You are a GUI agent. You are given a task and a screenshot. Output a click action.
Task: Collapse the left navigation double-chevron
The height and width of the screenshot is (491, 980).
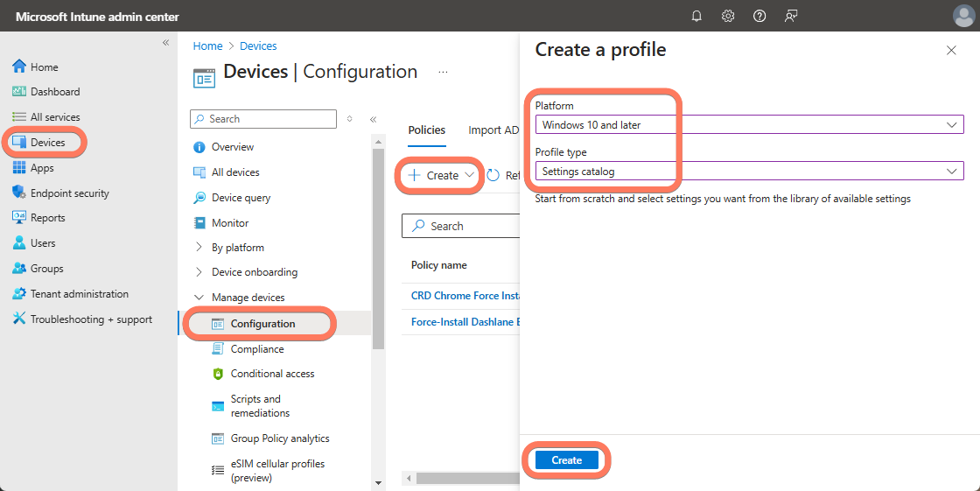(x=165, y=43)
